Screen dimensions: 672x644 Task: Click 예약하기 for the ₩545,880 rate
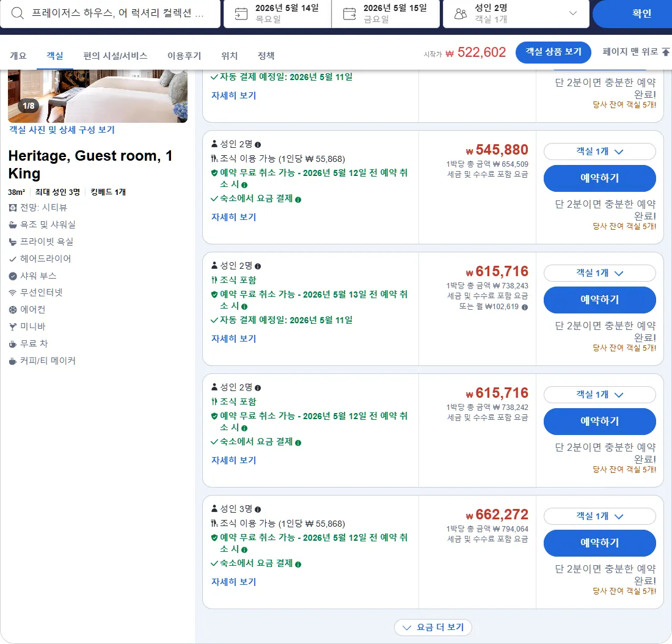[x=599, y=178]
